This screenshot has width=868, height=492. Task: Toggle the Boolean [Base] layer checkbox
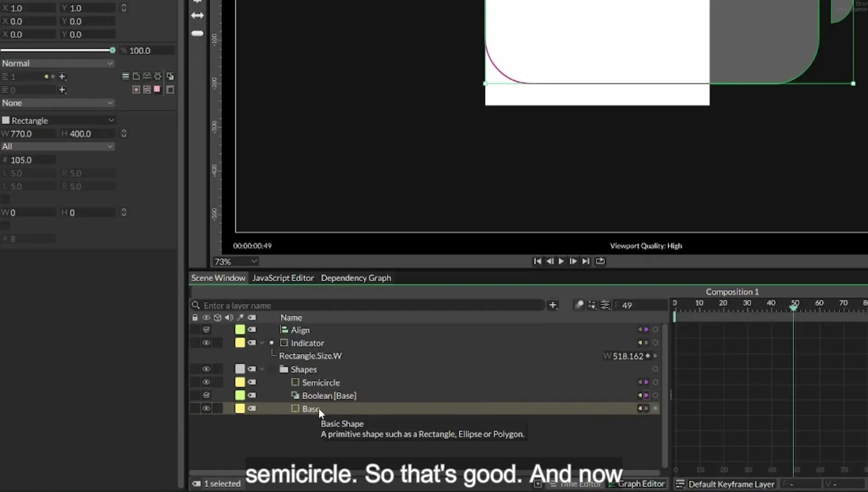coord(206,396)
